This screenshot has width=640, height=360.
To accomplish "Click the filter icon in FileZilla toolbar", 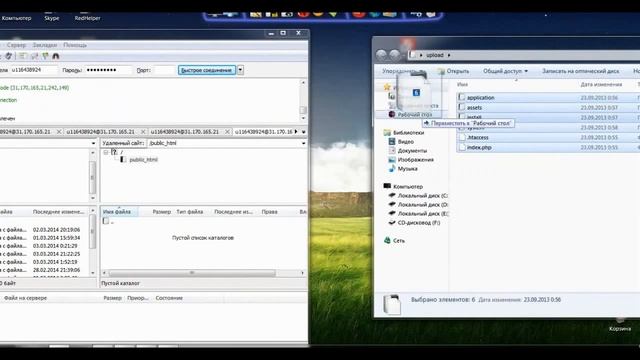I will coord(45,56).
